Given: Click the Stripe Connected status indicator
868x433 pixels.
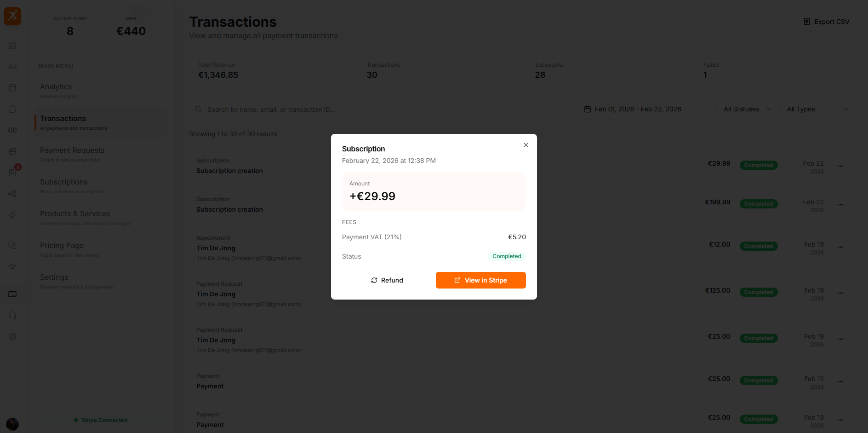Looking at the screenshot, I should tap(101, 420).
